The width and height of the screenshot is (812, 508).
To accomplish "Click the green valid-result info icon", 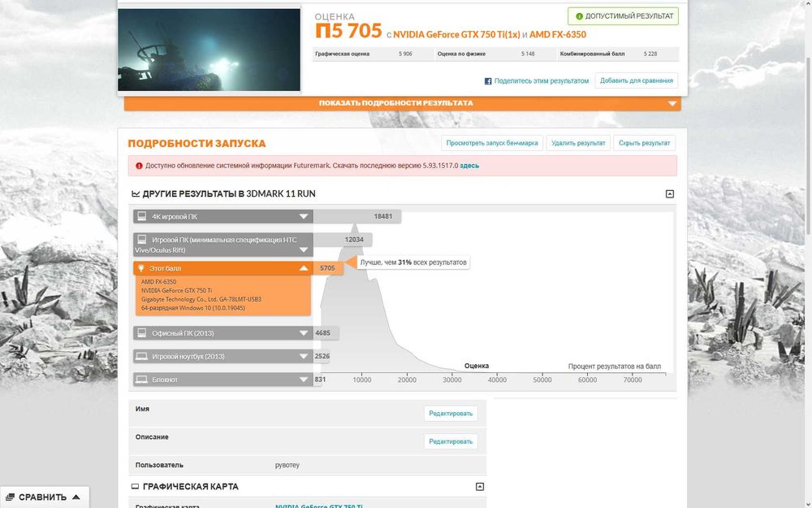I will pos(580,16).
